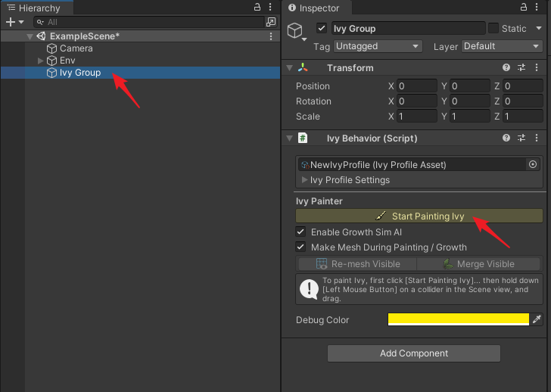The height and width of the screenshot is (392, 551).
Task: Click Start Painting Ivy button
Action: tap(419, 216)
